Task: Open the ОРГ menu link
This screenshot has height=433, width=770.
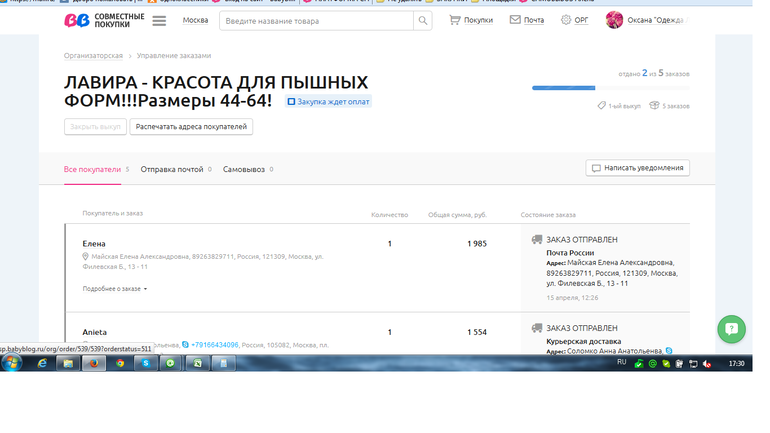Action: tap(581, 20)
